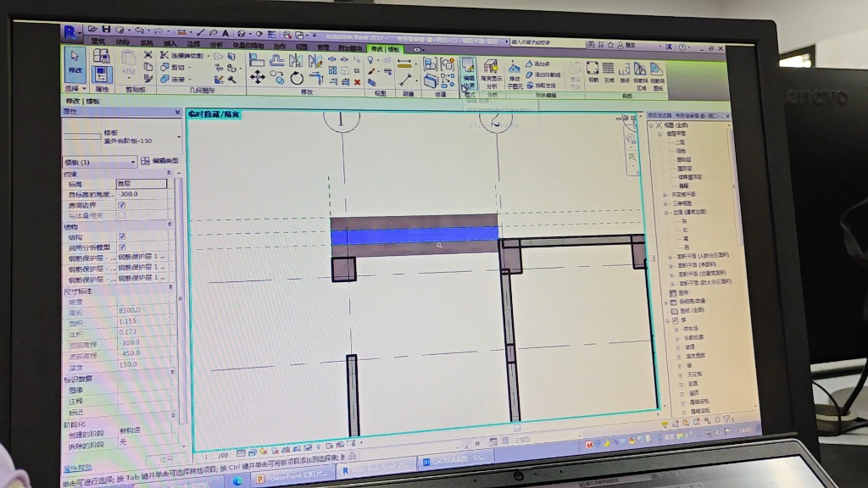This screenshot has height=488, width=868.
Task: Click the 标高 value field showing 首层
Action: (142, 183)
